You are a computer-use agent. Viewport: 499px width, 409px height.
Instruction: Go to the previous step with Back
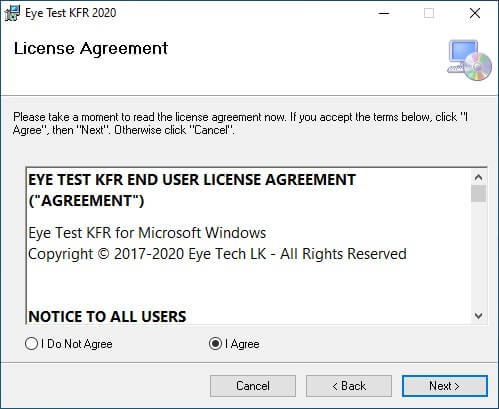(349, 386)
